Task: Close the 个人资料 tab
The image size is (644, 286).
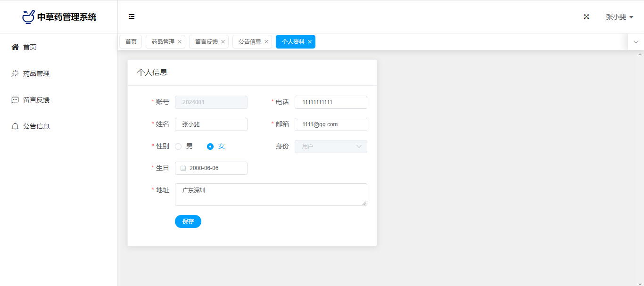Action: click(x=310, y=42)
